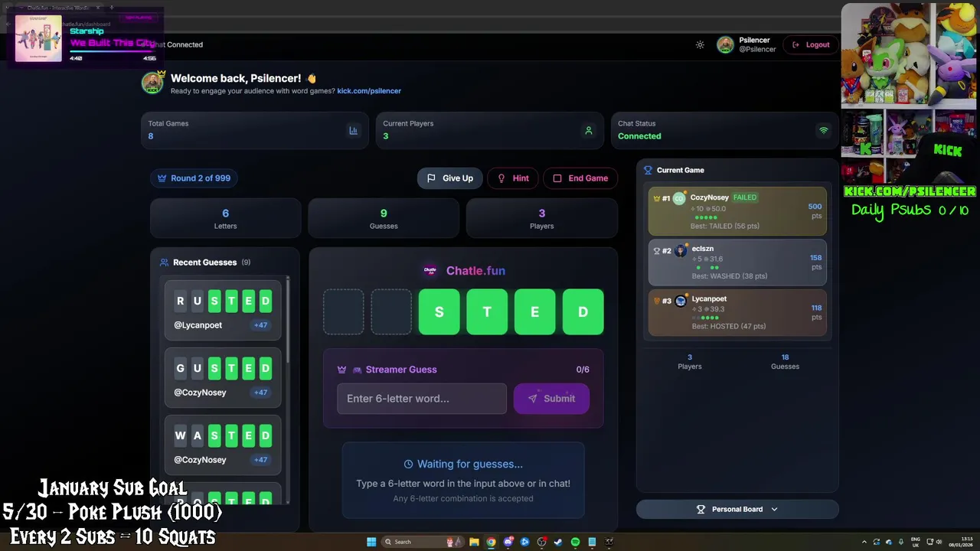This screenshot has width=980, height=551.
Task: Click the second empty letter tile
Action: click(x=391, y=311)
